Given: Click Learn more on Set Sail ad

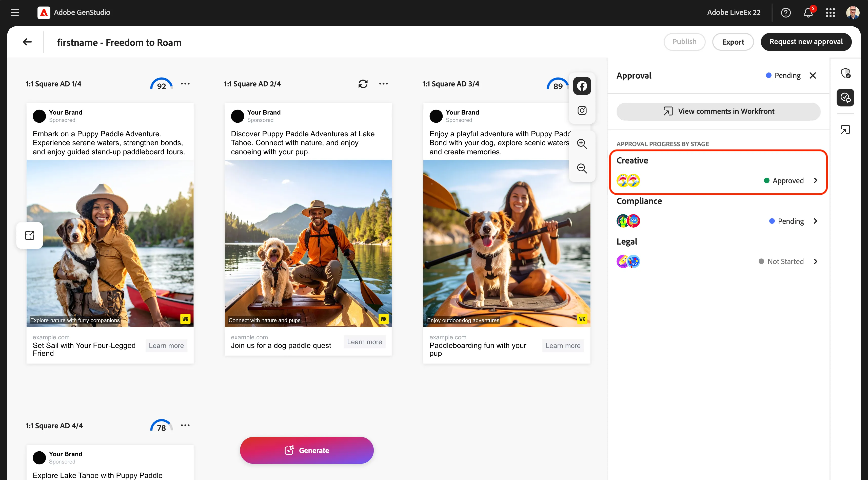Looking at the screenshot, I should (166, 346).
